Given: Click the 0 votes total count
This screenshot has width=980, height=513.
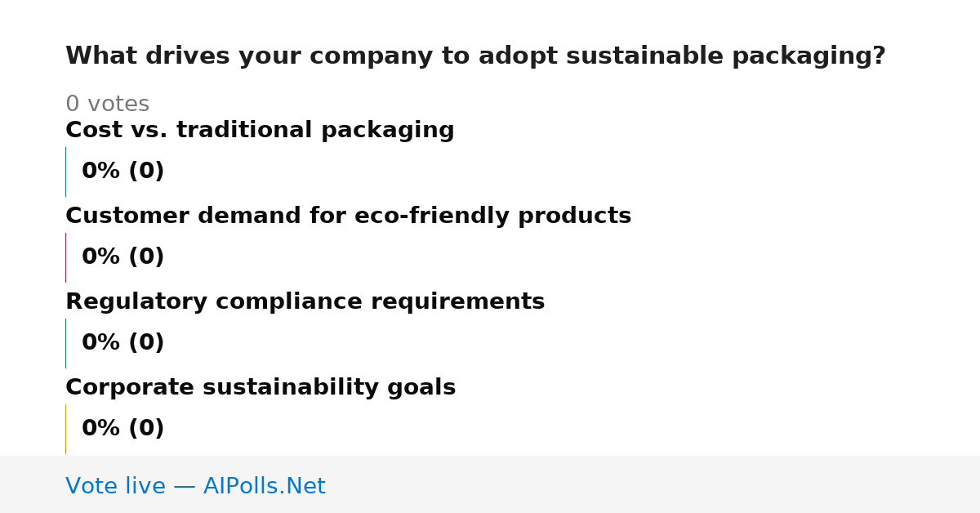Looking at the screenshot, I should tap(107, 105).
